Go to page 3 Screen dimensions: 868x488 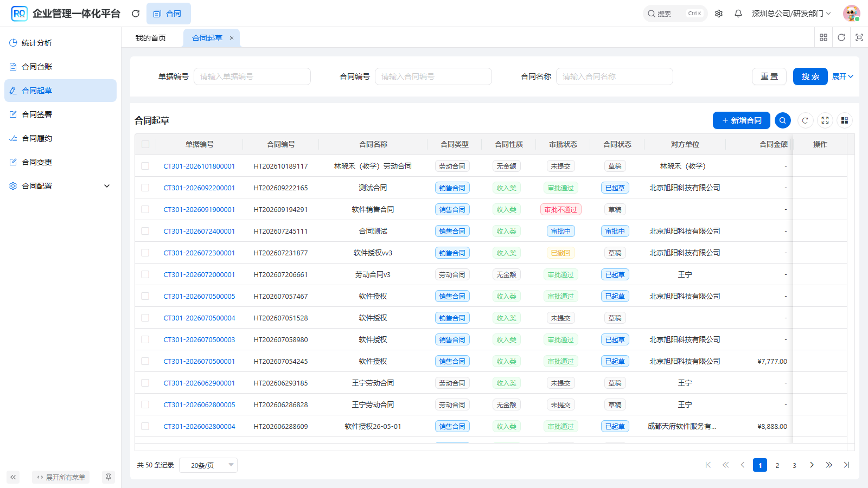coord(794,465)
